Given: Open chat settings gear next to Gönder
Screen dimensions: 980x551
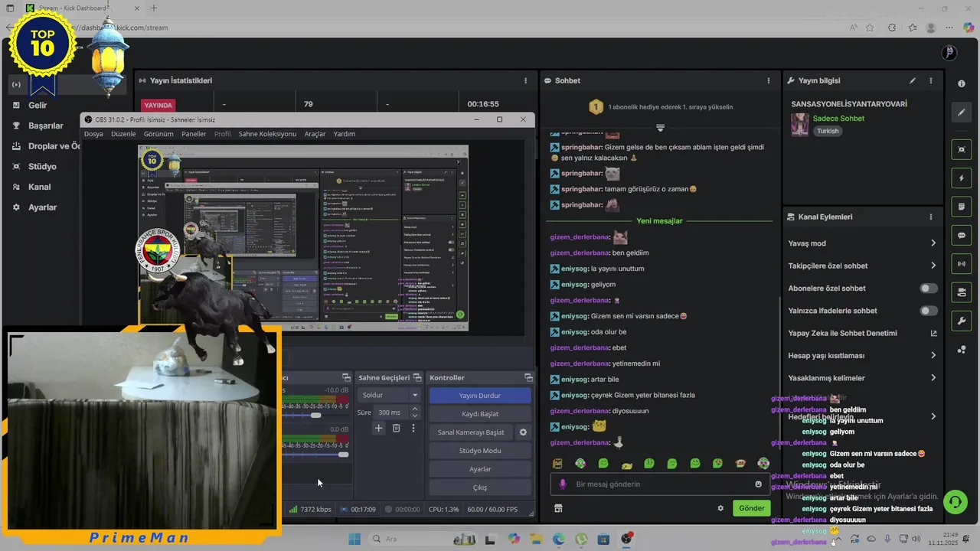Looking at the screenshot, I should tap(720, 508).
